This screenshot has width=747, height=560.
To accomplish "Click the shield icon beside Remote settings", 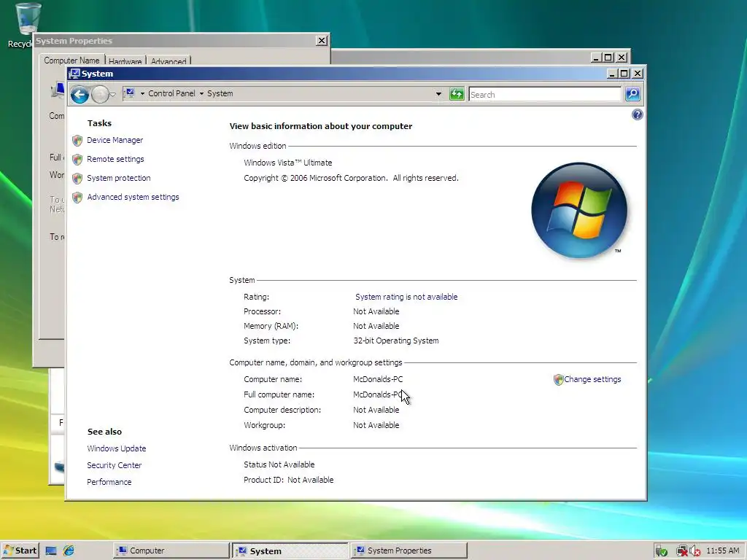I will 77,160.
